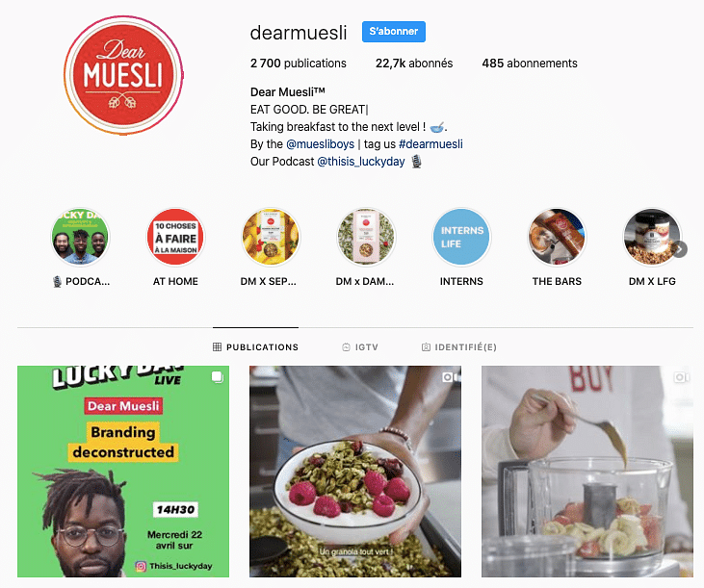Open the @thisis_luckyday podcast link

click(x=361, y=162)
